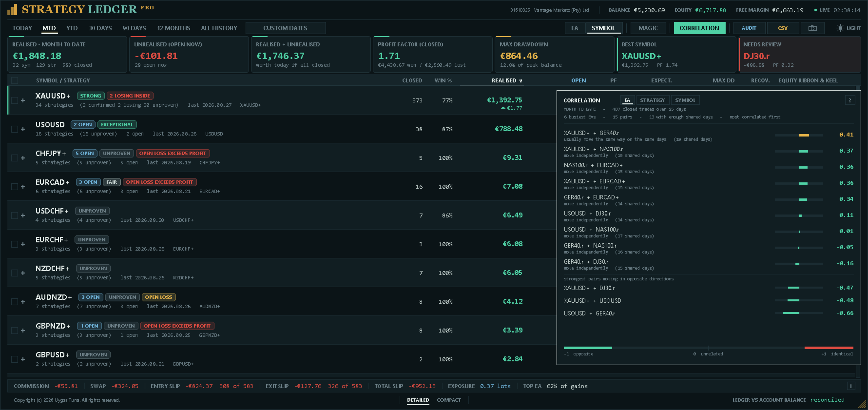868x410 pixels.
Task: Select the 30 DAYS range tab
Action: coord(100,28)
